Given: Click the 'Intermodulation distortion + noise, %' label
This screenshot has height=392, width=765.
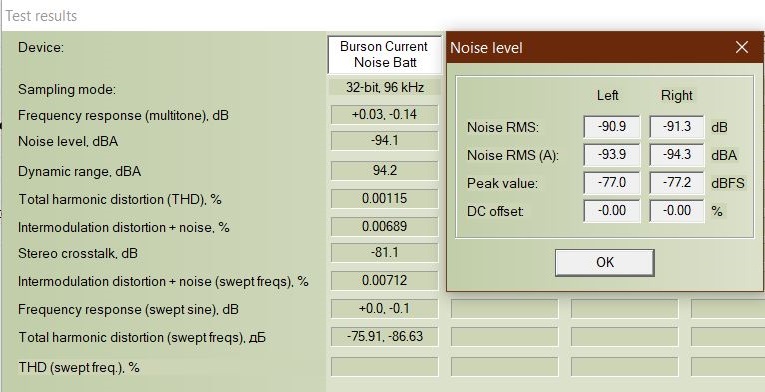Looking at the screenshot, I should pyautogui.click(x=123, y=227).
